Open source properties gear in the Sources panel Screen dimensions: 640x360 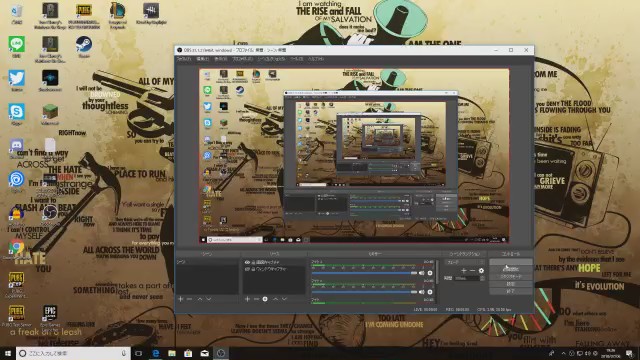[x=265, y=299]
